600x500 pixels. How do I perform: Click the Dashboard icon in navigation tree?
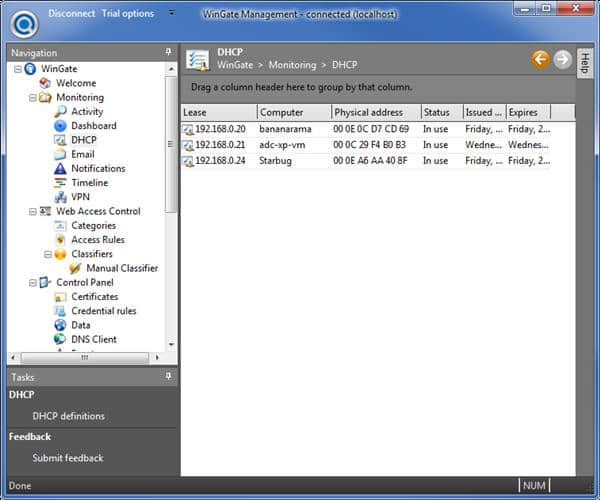(x=60, y=126)
